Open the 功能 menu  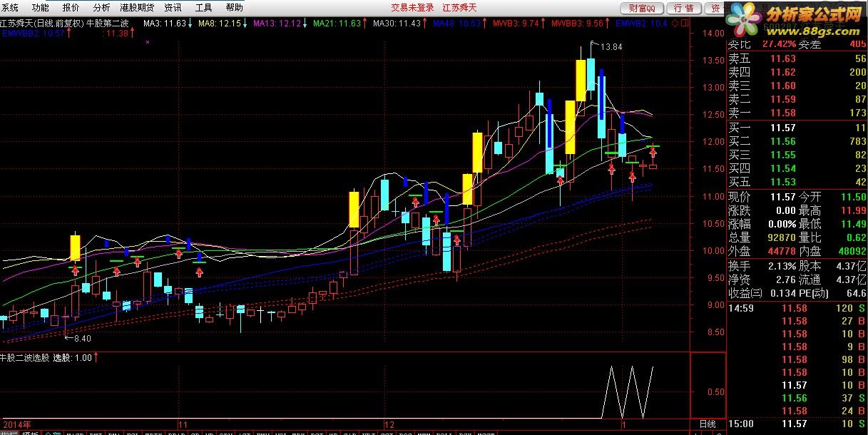(x=41, y=8)
